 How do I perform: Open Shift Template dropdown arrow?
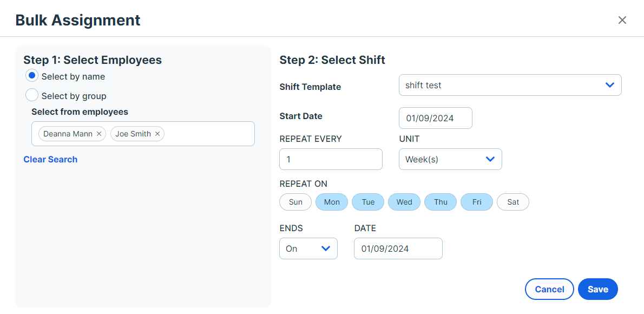point(610,85)
